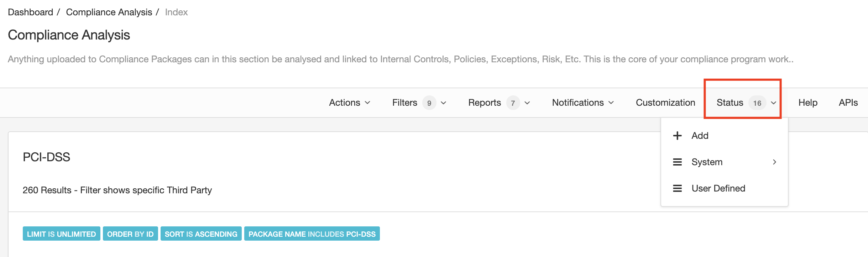Open the Help menu
The width and height of the screenshot is (868, 257).
coord(808,103)
